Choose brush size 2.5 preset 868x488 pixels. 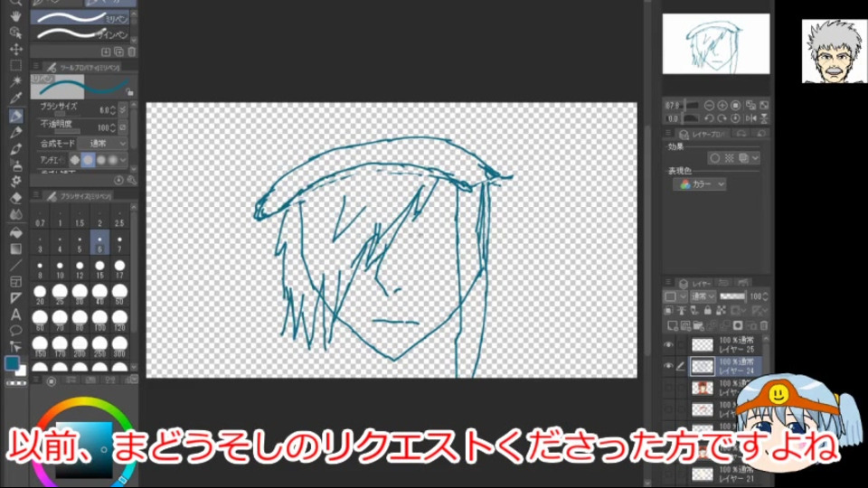(x=119, y=218)
